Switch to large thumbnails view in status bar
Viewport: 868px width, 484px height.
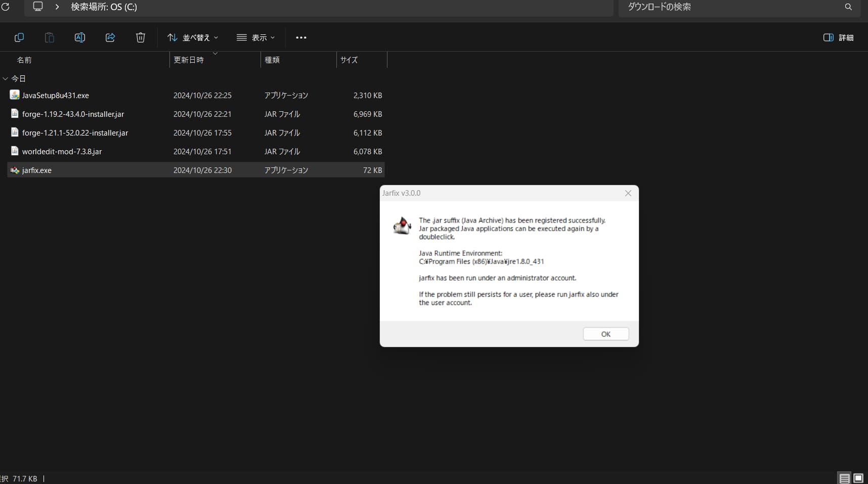(x=858, y=478)
